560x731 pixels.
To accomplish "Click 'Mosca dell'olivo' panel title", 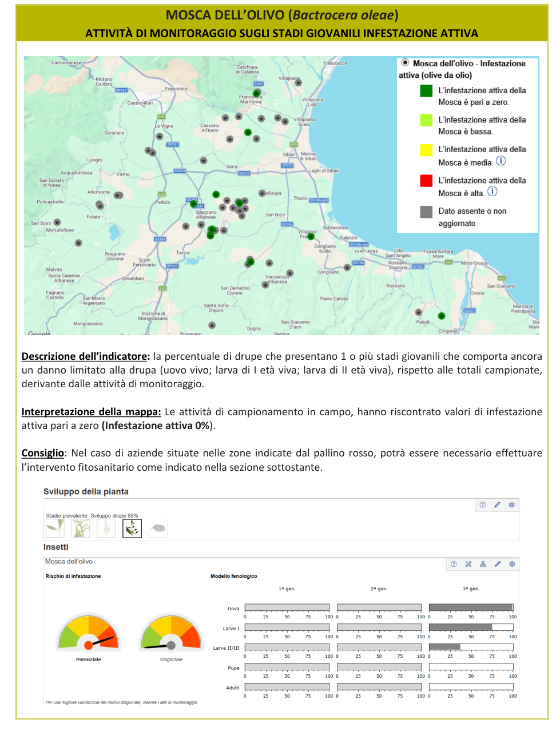I will [69, 562].
